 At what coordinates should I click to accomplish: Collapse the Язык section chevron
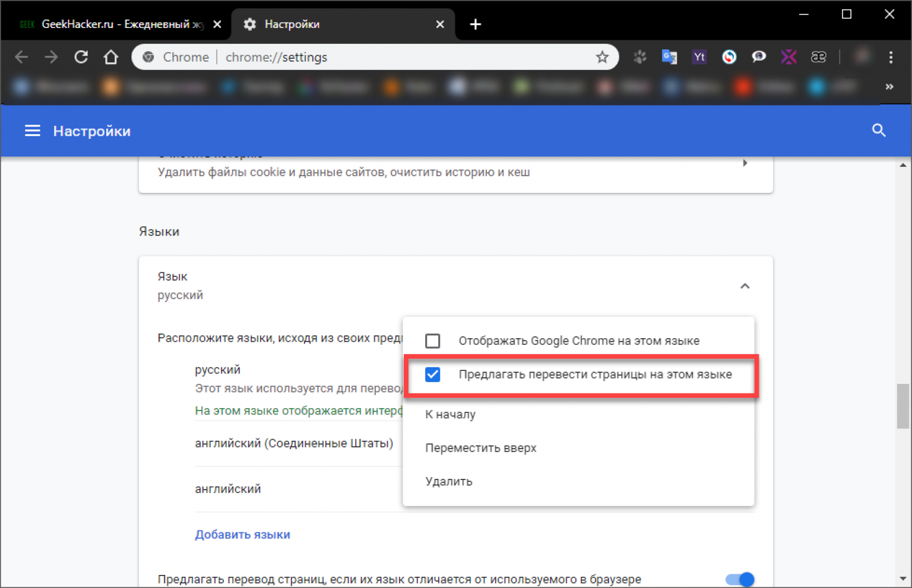745,286
